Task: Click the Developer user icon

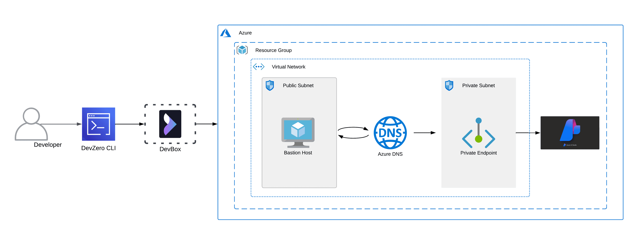Action: coord(31,124)
